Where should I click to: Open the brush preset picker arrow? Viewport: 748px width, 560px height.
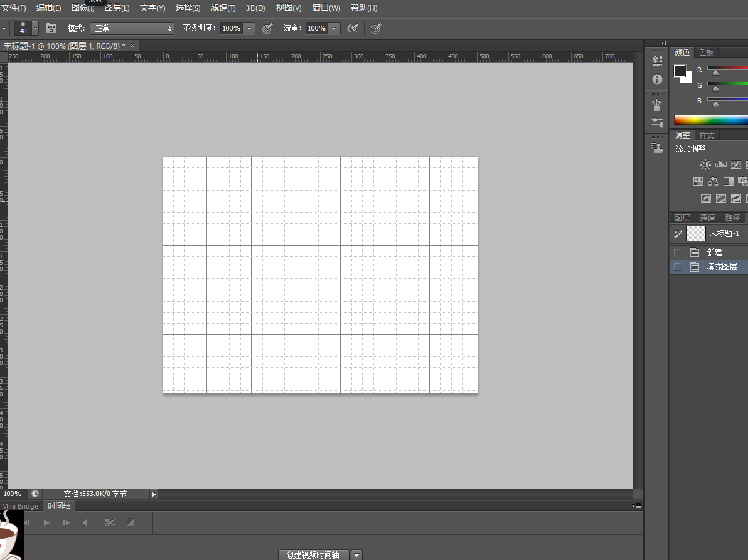click(35, 28)
